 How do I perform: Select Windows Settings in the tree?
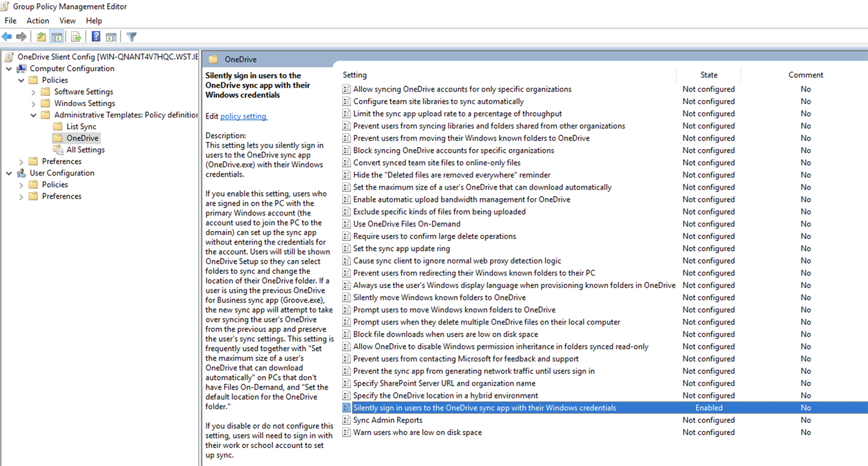(85, 103)
